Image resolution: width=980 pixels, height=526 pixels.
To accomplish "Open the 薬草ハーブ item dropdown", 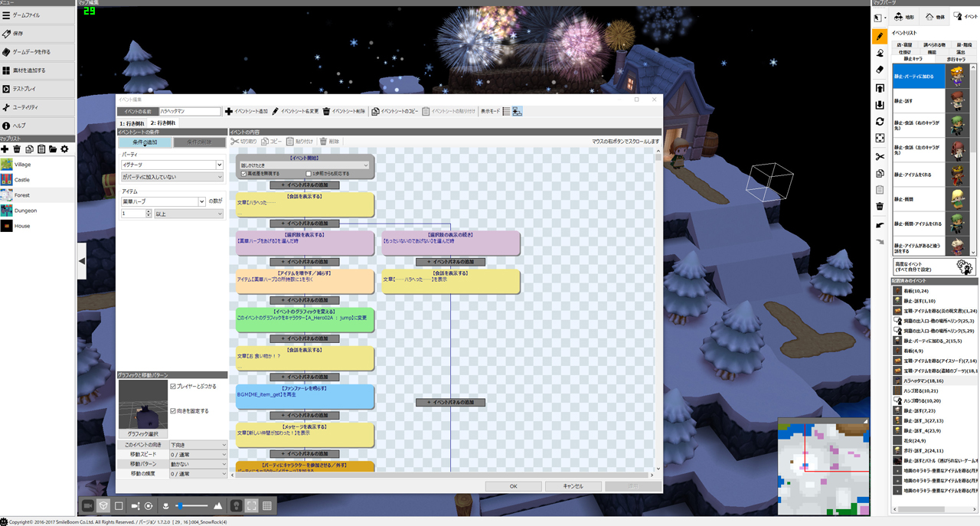I will tap(163, 202).
